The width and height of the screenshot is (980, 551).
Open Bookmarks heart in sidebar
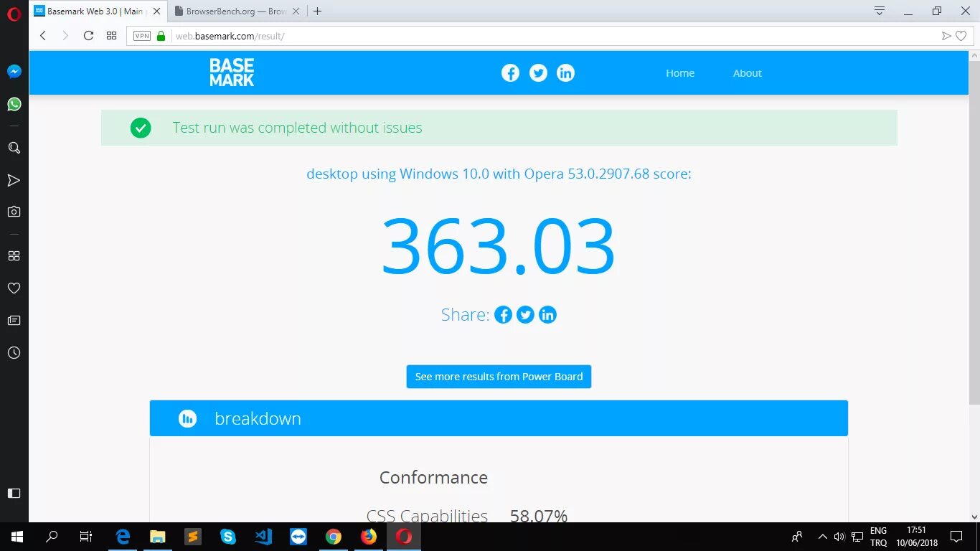(14, 288)
